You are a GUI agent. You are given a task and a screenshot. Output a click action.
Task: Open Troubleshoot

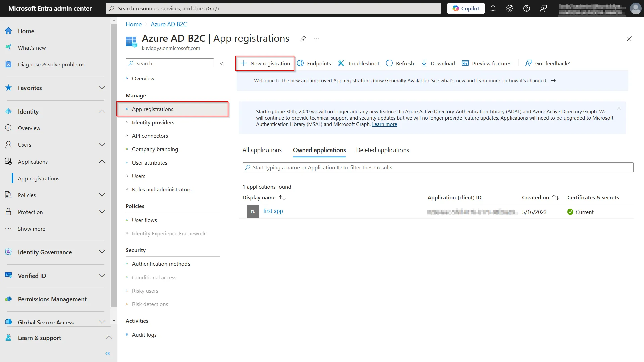tap(359, 63)
